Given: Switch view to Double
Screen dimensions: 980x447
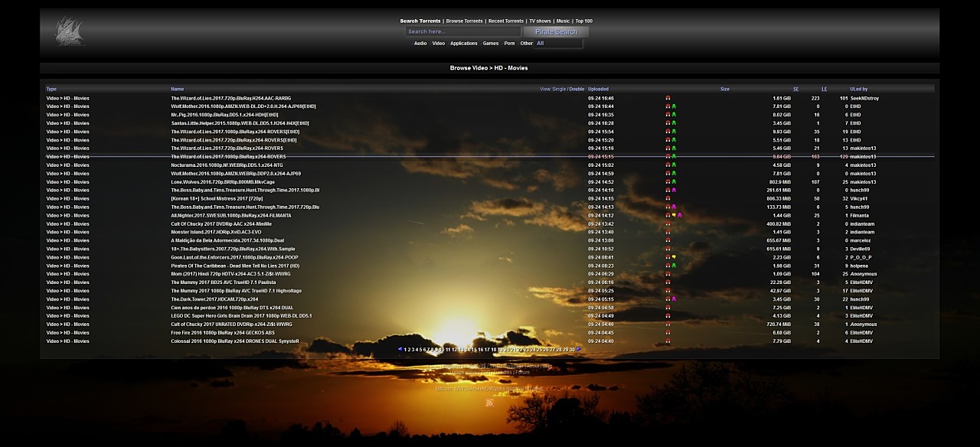Looking at the screenshot, I should tap(577, 90).
